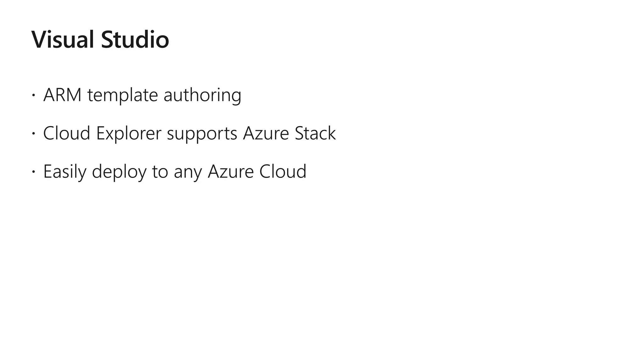Click the bullet dot before "ARM template"
The height and width of the screenshot is (362, 644).
click(33, 95)
